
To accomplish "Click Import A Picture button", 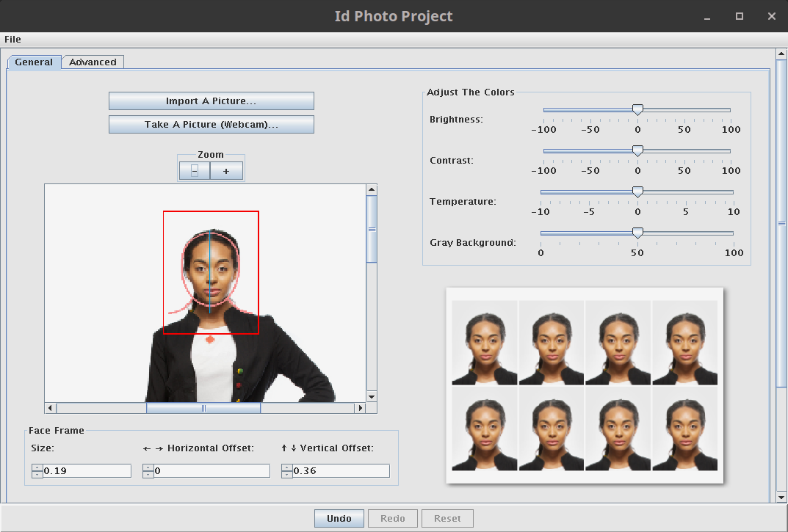I will click(211, 101).
